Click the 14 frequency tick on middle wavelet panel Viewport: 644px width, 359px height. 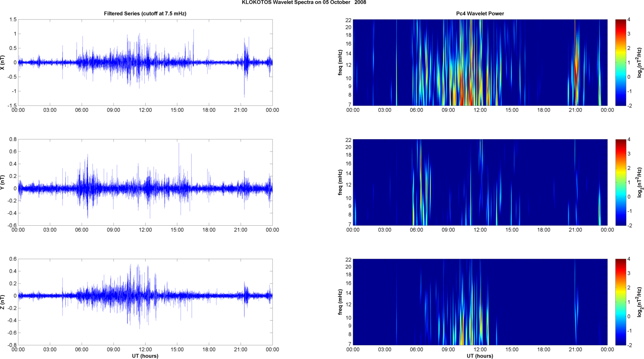point(349,173)
